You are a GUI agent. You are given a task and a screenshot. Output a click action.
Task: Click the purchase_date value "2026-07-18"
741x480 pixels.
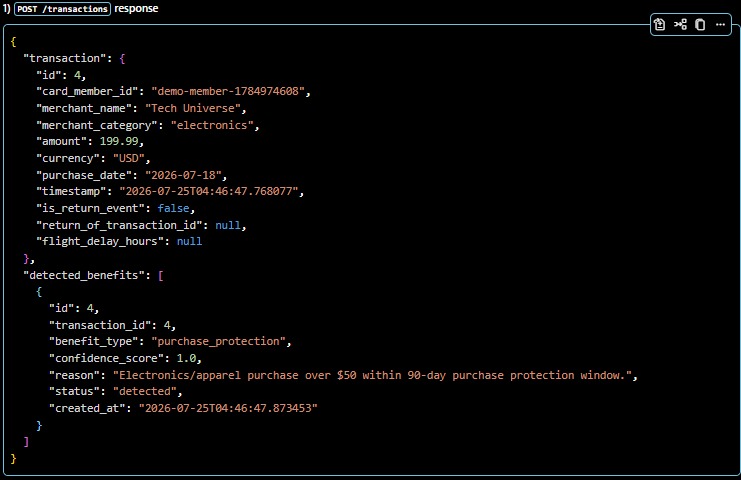point(183,175)
